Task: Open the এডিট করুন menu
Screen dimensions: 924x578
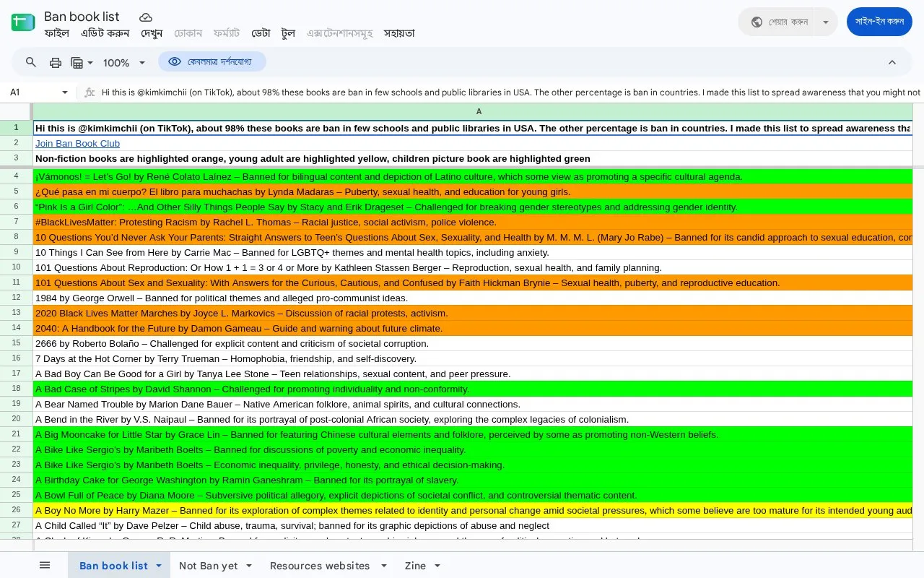Action: [105, 33]
